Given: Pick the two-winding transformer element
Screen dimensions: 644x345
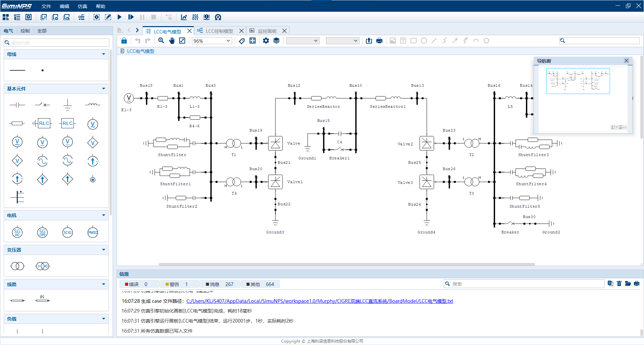Looking at the screenshot, I should 17,266.
